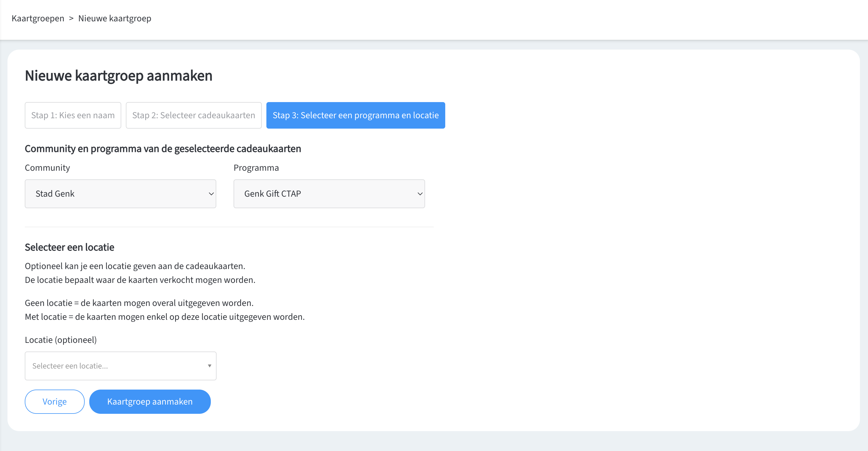Click the triangle arrow in locatie selector
This screenshot has height=451, width=868.
[x=210, y=366]
